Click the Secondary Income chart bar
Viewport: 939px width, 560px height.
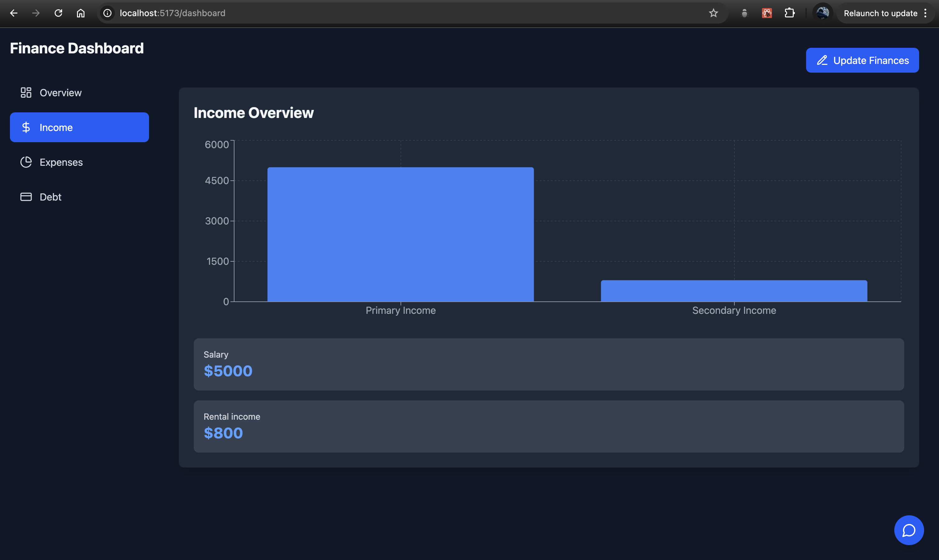pos(734,291)
